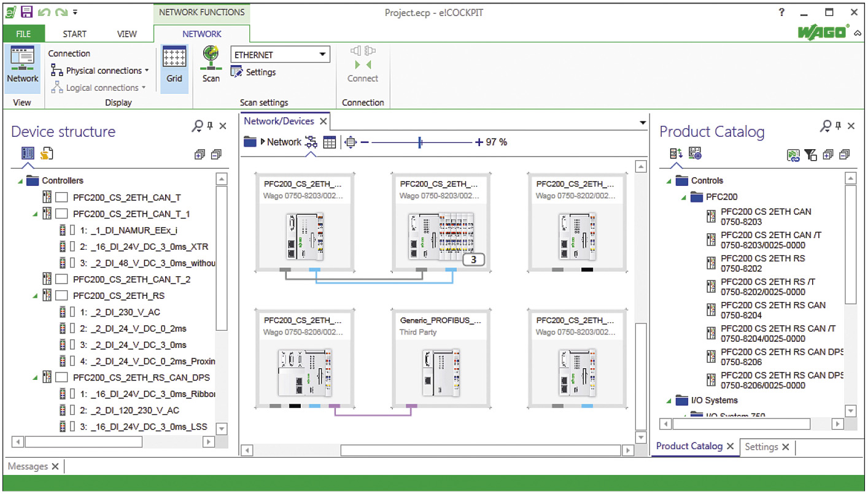This screenshot has width=868, height=494.
Task: Click the zoom slider handle
Action: pyautogui.click(x=419, y=142)
